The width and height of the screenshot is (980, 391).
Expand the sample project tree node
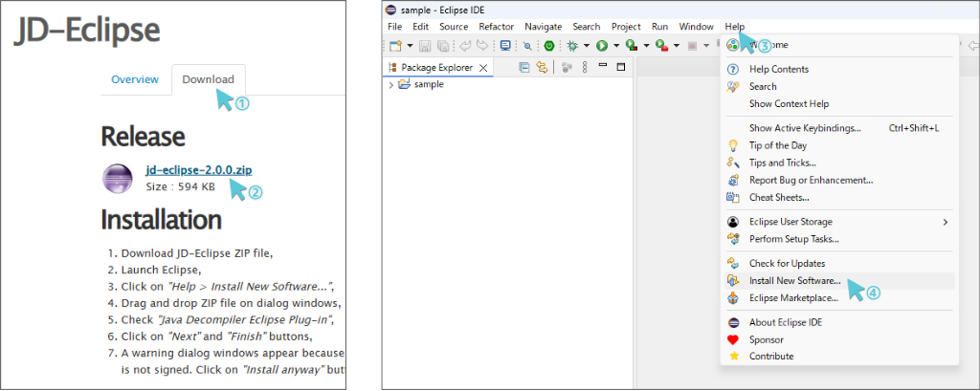pos(390,84)
